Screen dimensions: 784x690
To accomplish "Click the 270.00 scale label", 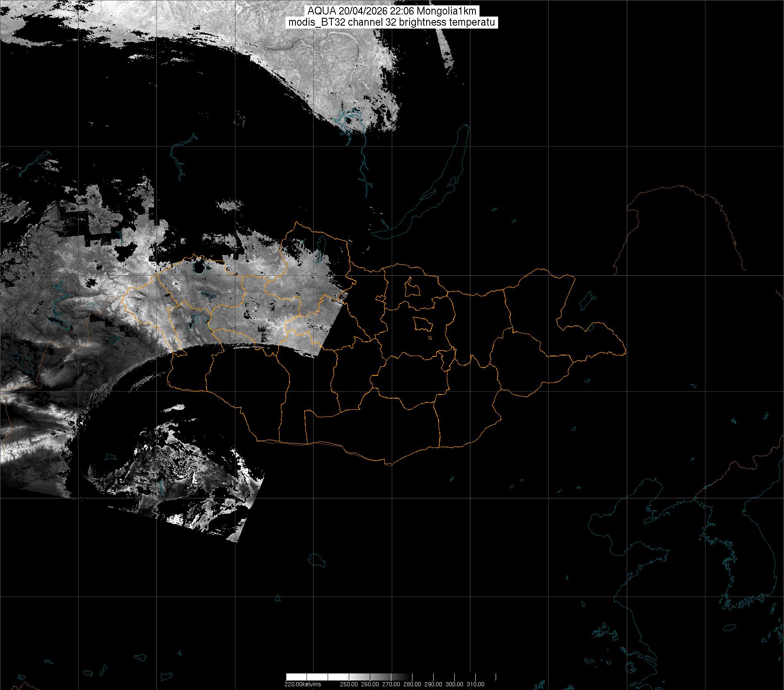I will coord(391,684).
